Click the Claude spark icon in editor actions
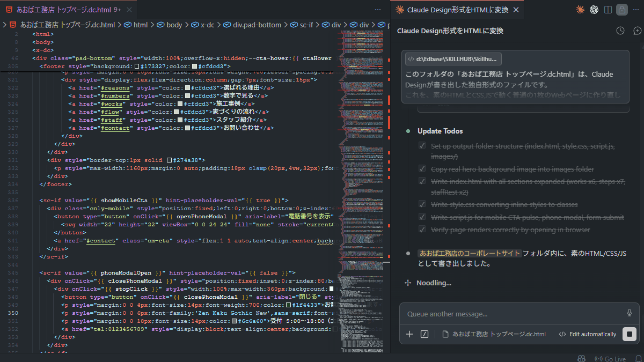The height and width of the screenshot is (362, 644). (580, 10)
